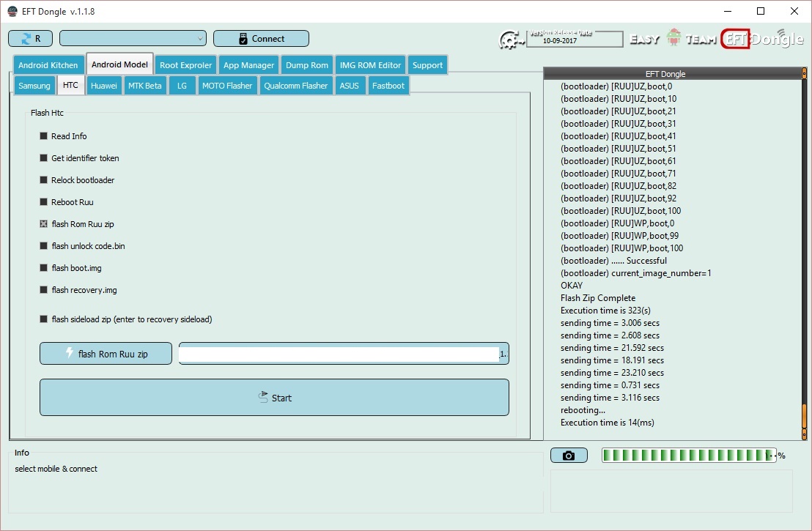The image size is (812, 531).
Task: Click the '[RUU]UZ,boot,100' log line
Action: tap(621, 211)
